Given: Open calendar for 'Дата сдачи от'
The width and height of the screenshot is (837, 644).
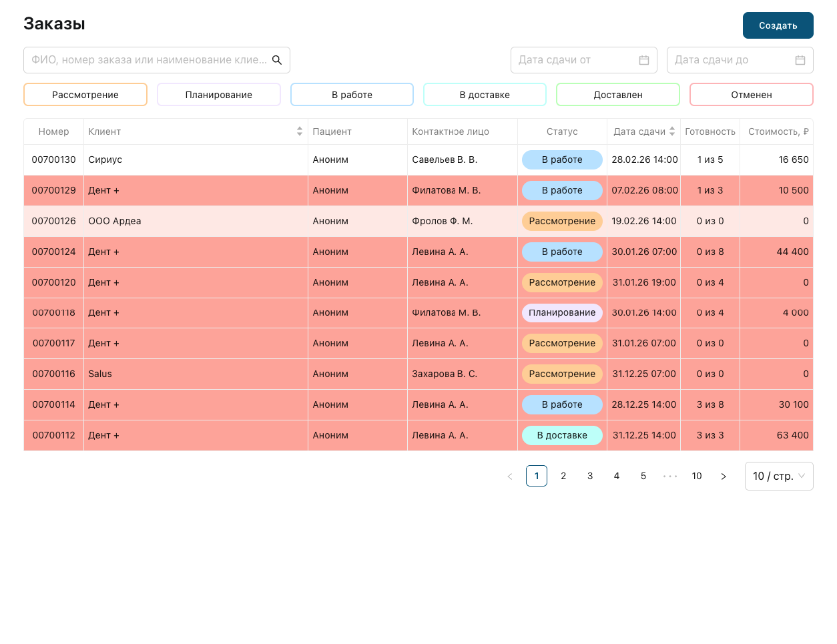Looking at the screenshot, I should point(643,60).
